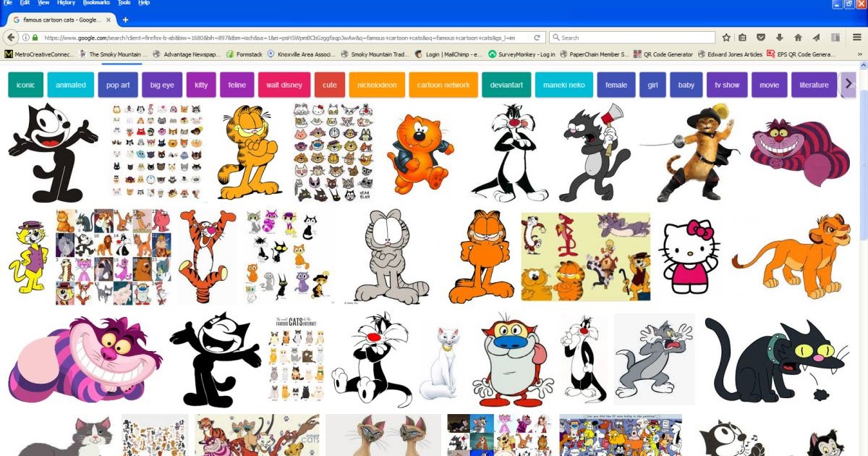
Task: Open Knoxville Area Associ... bookmark
Action: pyautogui.click(x=301, y=54)
